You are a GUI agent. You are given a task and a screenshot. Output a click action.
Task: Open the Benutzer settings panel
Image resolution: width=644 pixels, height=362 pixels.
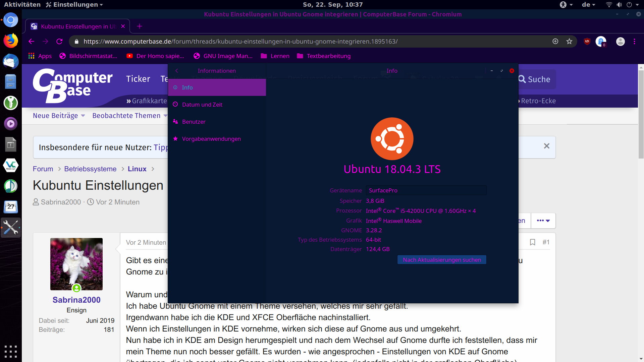point(194,122)
